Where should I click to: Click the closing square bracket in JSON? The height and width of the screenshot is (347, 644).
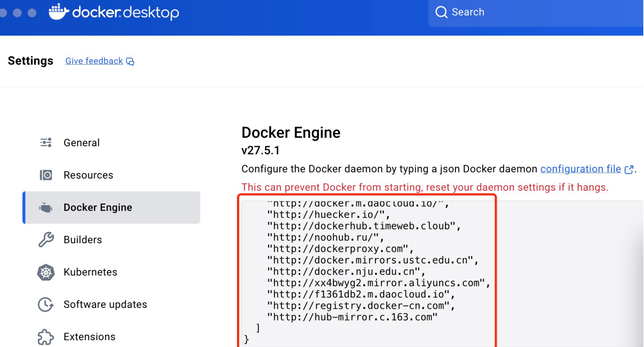coord(258,328)
